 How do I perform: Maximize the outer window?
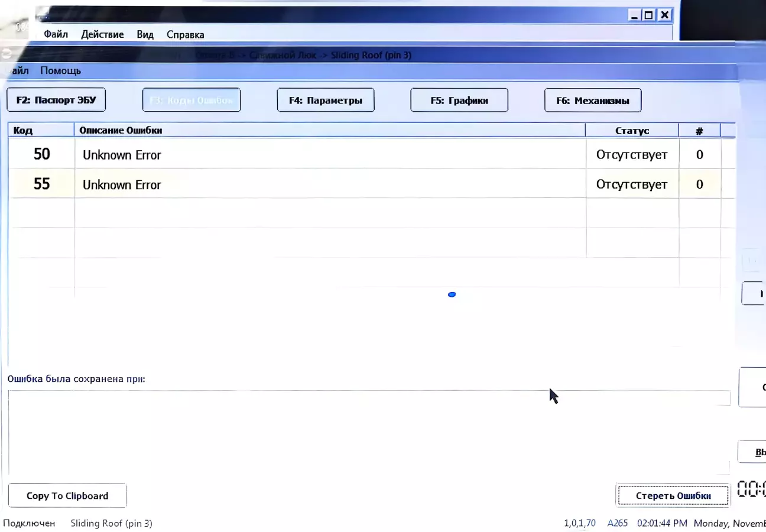point(648,15)
